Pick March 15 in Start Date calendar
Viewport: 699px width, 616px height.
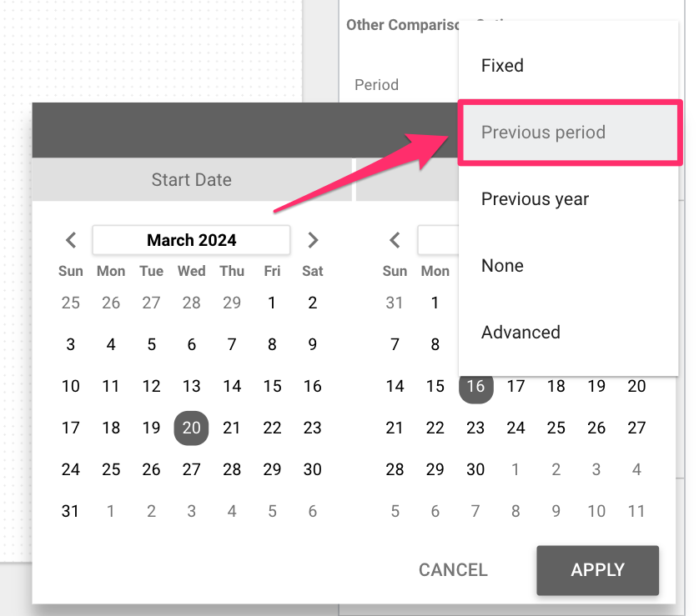click(x=272, y=386)
